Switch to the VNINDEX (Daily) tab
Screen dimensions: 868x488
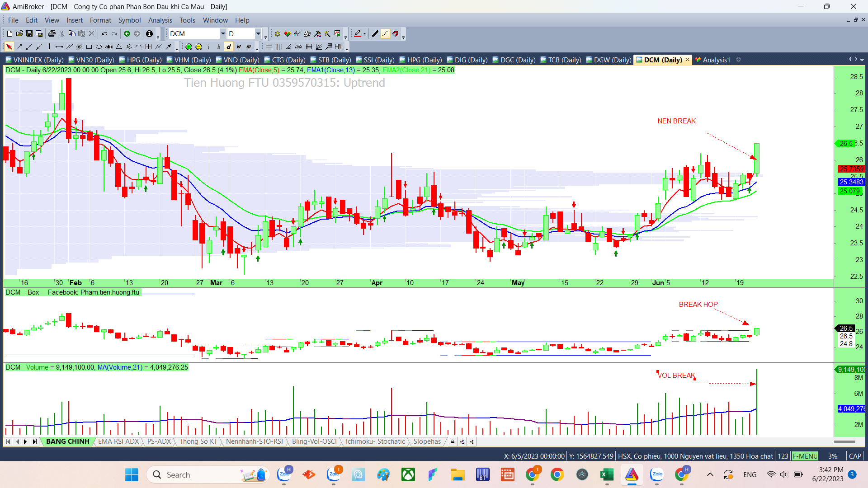(34, 60)
